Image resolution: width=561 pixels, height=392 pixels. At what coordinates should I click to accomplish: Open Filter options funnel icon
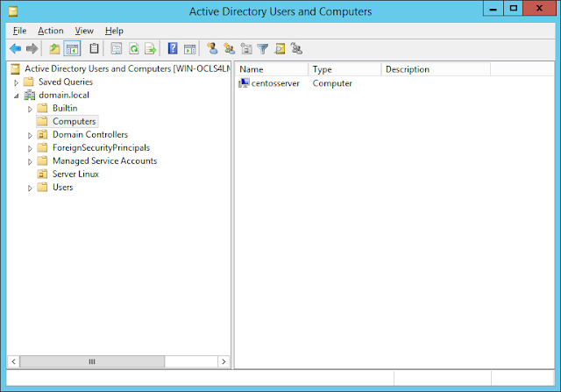click(263, 48)
